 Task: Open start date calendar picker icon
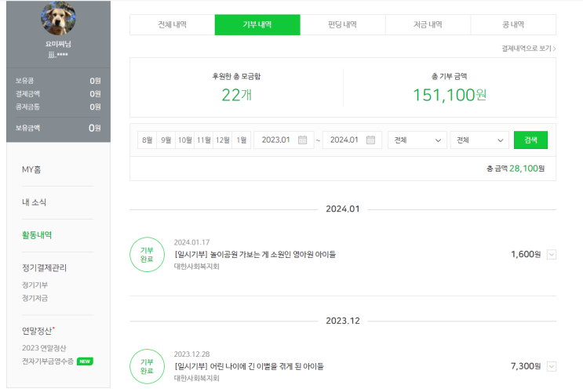[302, 140]
